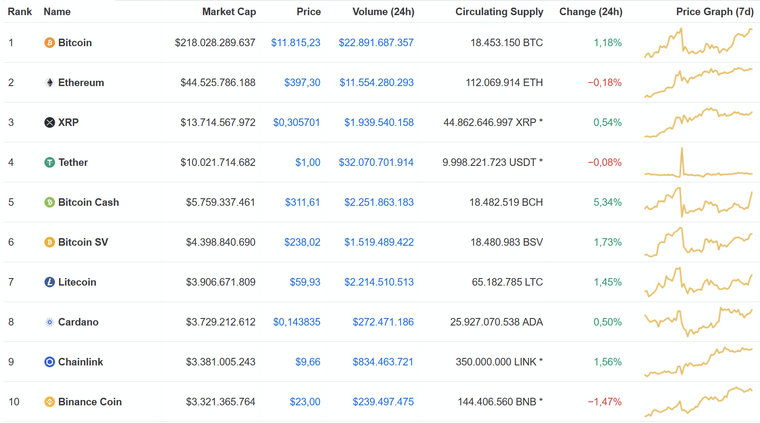Sort by the Price column header
This screenshot has height=423, width=760.
pos(309,12)
